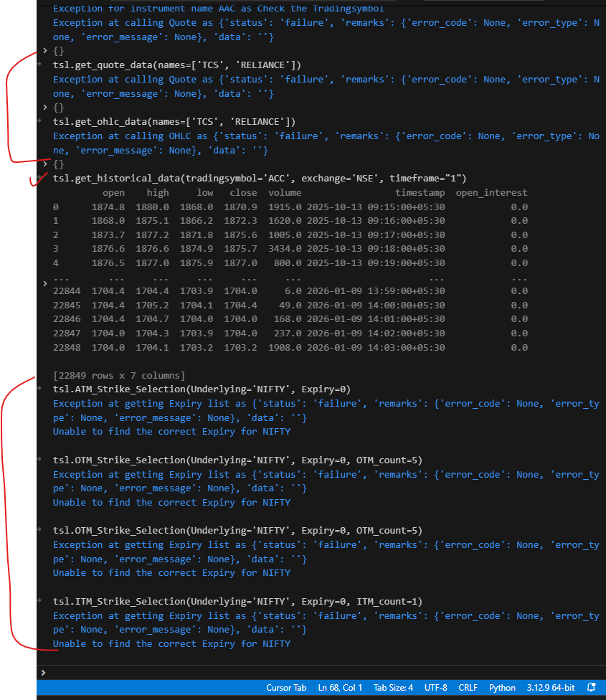
Task: Click the tsl.ITM_Strike_Selection command line
Action: [237, 602]
